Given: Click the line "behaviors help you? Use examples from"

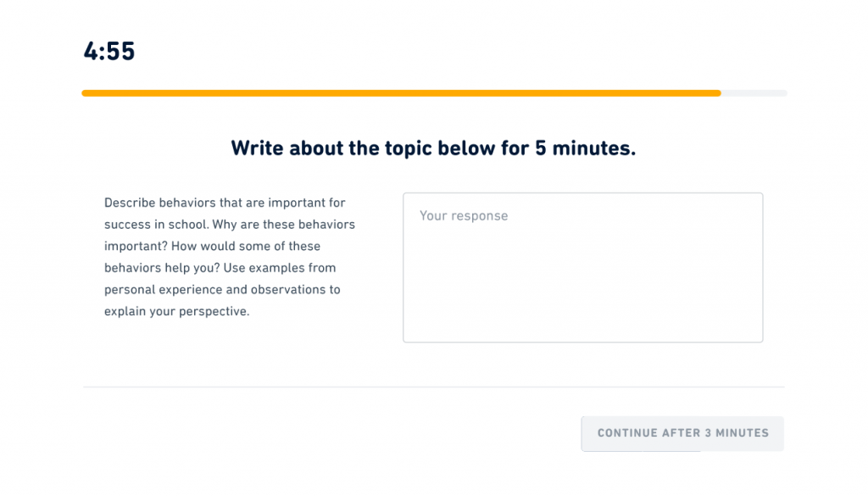Looking at the screenshot, I should pos(220,268).
